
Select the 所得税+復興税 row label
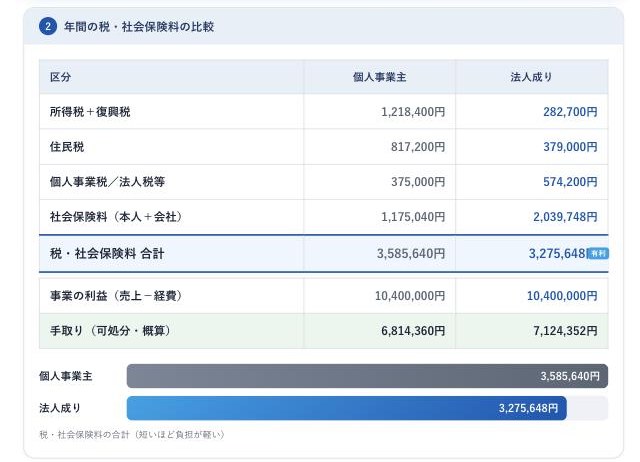pos(90,112)
